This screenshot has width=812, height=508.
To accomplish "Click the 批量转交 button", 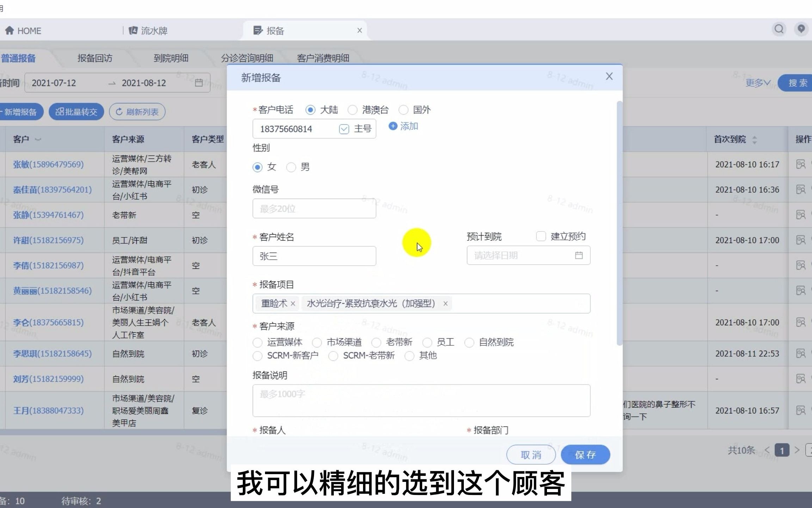I will click(76, 112).
